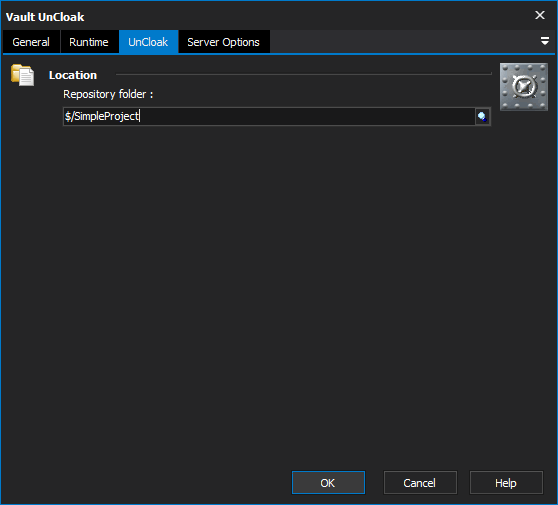Click the Vault safe icon
The image size is (558, 505).
(523, 86)
